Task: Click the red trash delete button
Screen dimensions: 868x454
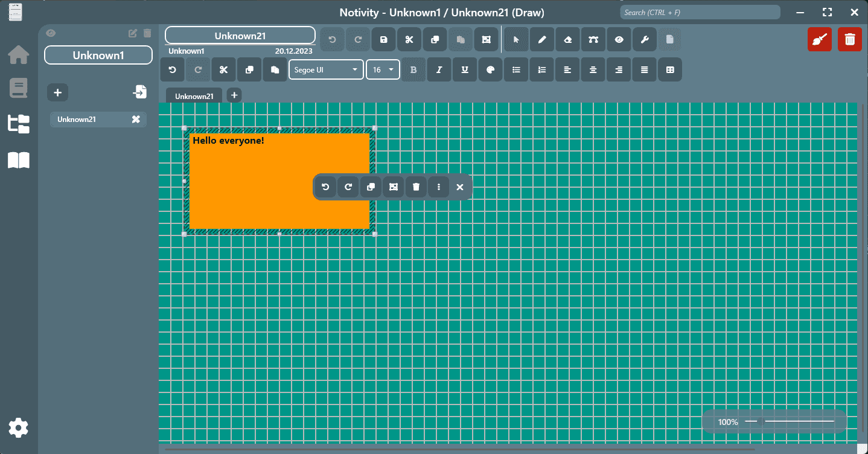Action: point(849,40)
